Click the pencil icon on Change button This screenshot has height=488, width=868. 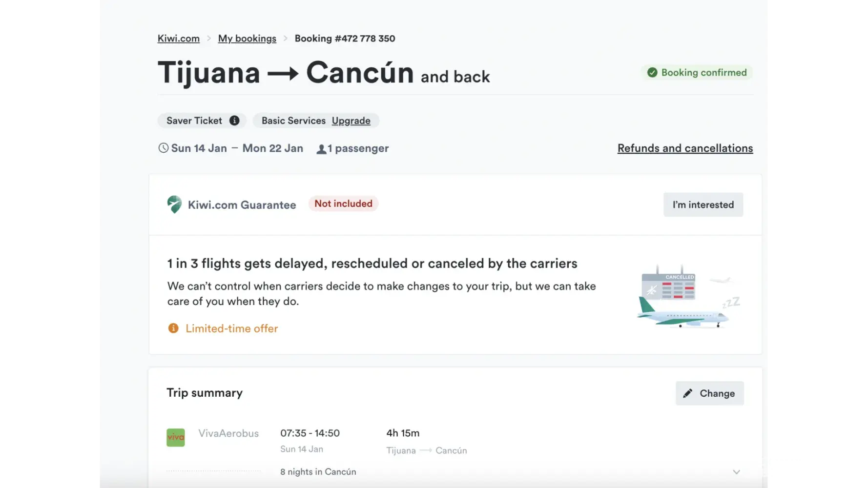[x=688, y=393]
